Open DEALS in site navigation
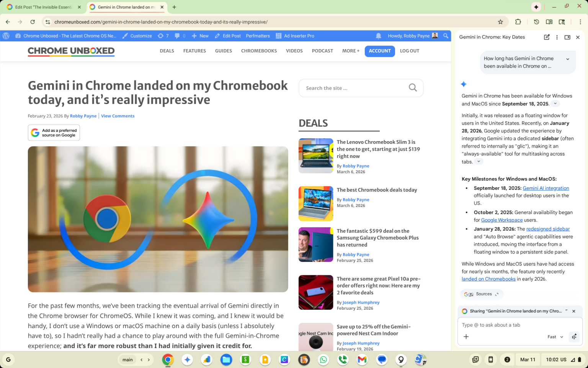The height and width of the screenshot is (368, 588). (x=167, y=51)
